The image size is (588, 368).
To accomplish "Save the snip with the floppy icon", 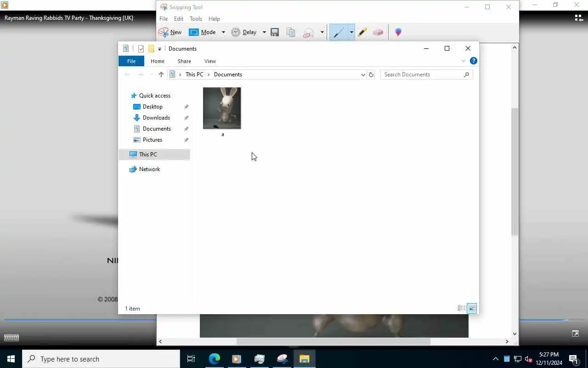I will click(275, 32).
